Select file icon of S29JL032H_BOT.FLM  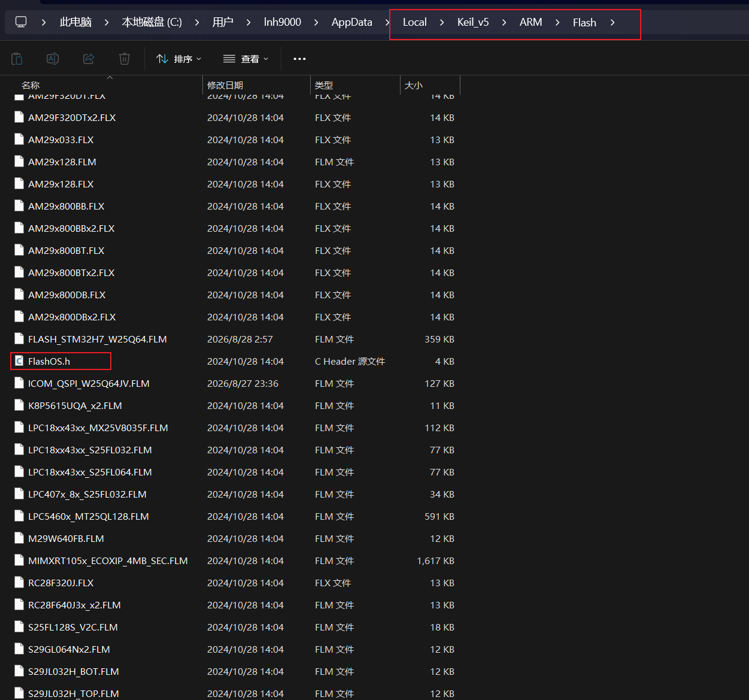(19, 671)
